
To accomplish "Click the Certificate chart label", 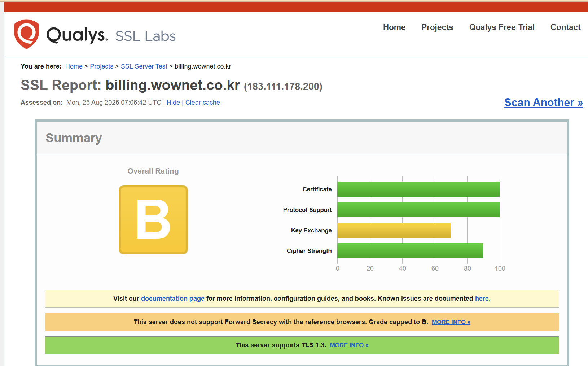I will (317, 189).
